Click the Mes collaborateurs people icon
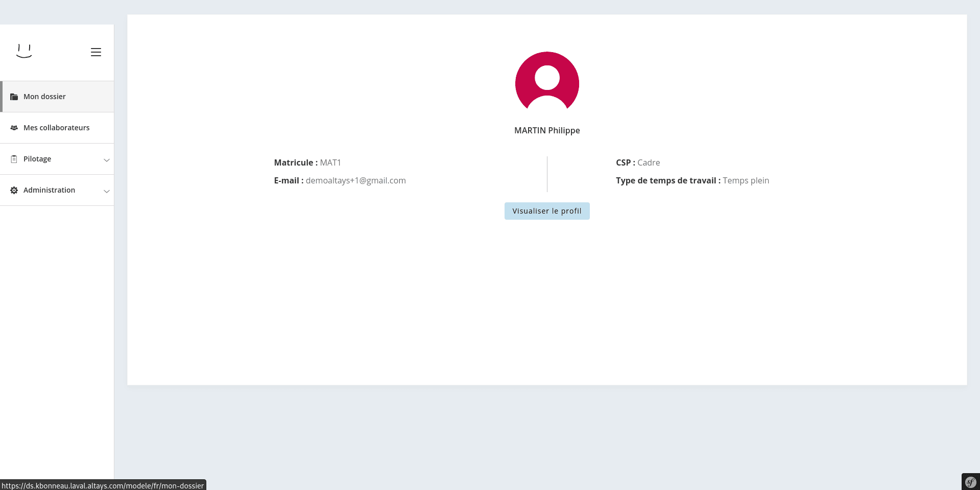 14,128
